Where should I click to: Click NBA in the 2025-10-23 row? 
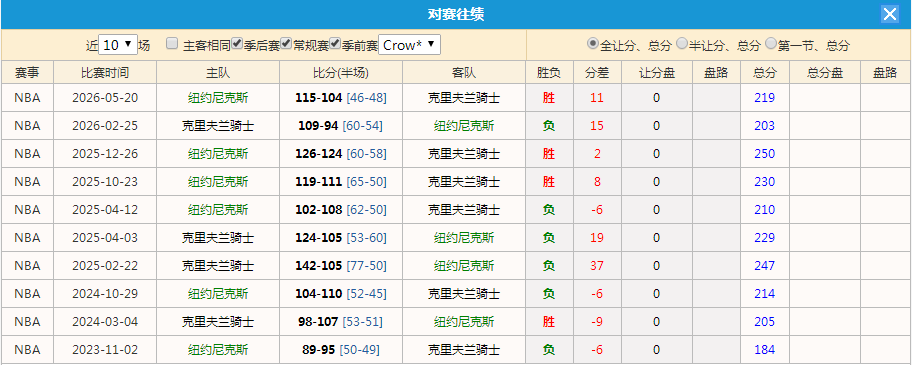pos(27,181)
